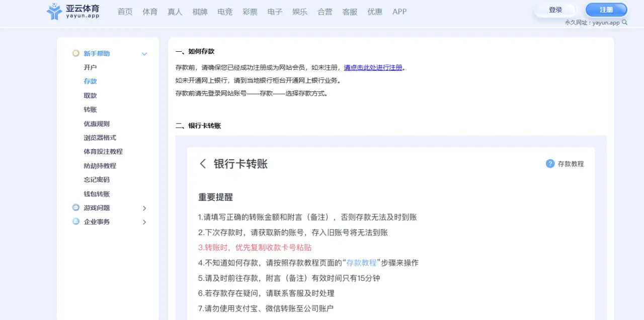Click the 注册 button
This screenshot has width=644, height=320.
(606, 10)
